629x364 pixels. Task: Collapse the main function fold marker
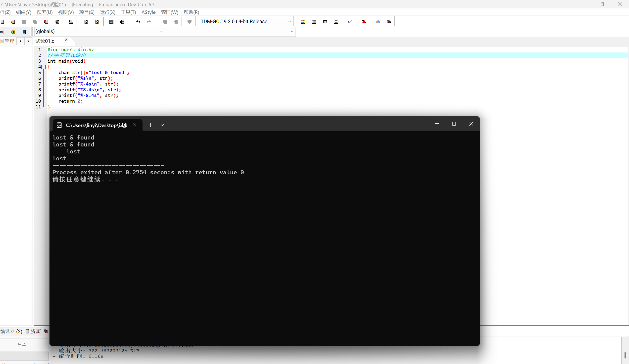(x=44, y=67)
